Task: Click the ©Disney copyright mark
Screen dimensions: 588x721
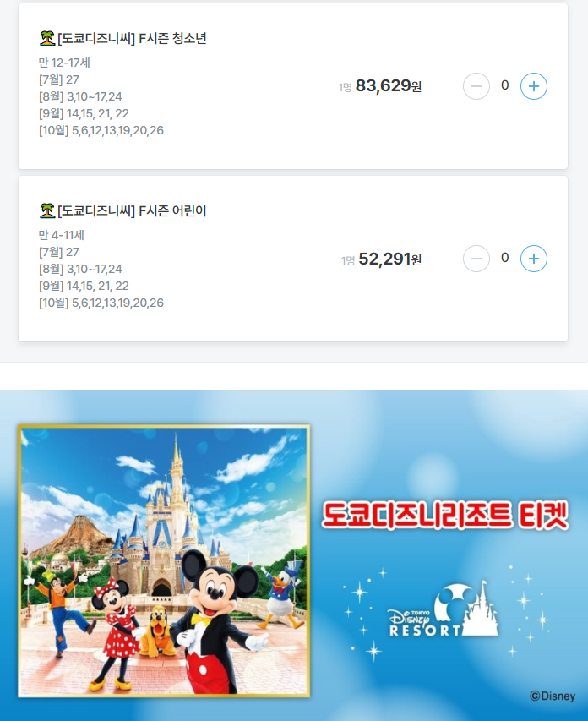Action: pos(553,696)
